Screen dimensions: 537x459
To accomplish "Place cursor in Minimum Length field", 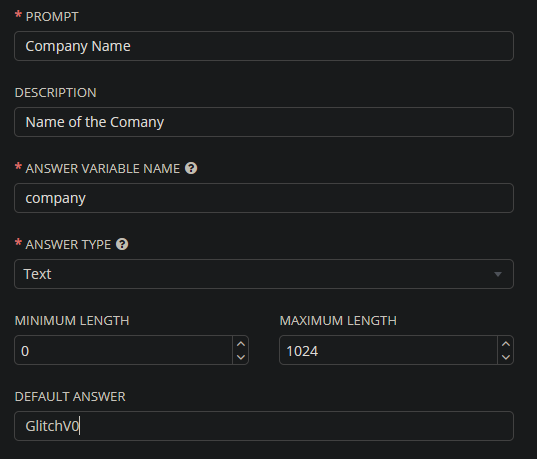I will pyautogui.click(x=123, y=350).
